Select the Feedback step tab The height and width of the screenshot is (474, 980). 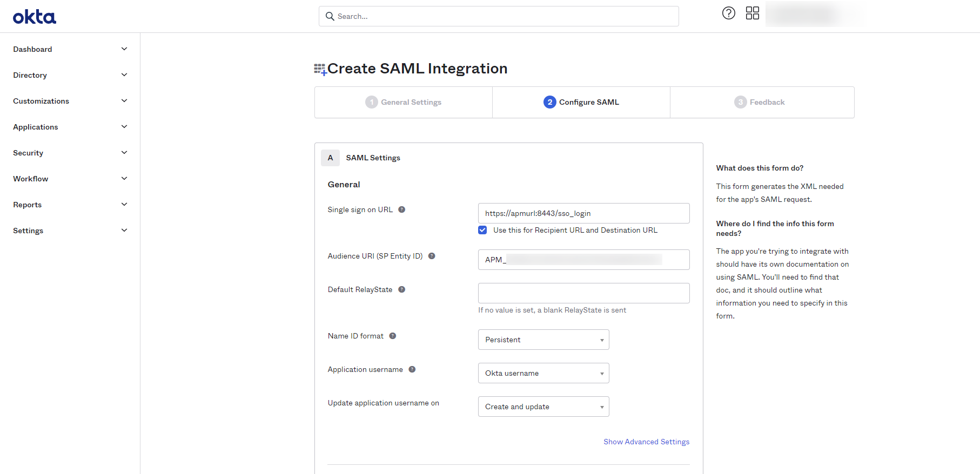[760, 103]
